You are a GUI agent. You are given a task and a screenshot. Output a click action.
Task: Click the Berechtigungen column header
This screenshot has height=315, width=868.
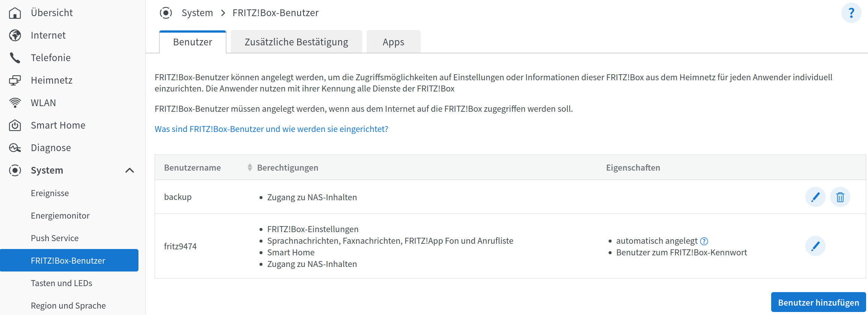pyautogui.click(x=287, y=168)
